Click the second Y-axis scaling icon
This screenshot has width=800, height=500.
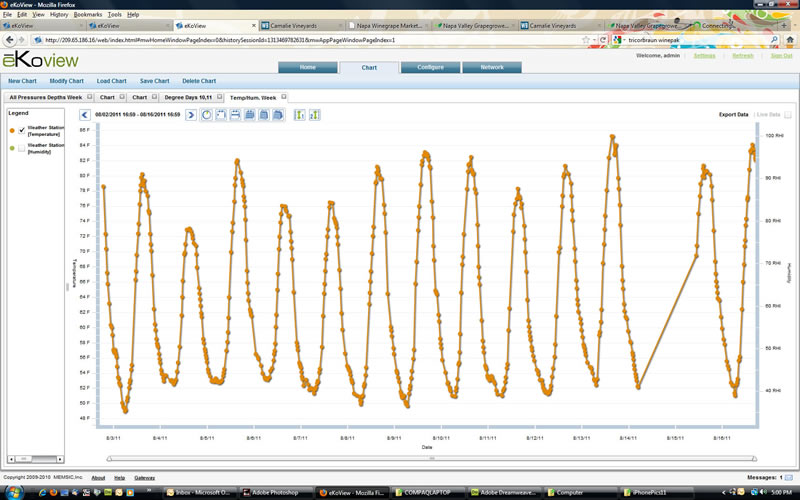(x=312, y=115)
